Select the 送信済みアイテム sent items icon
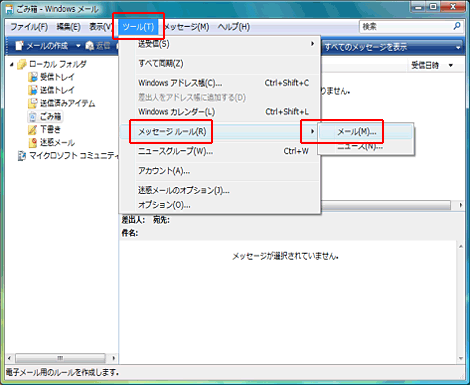The image size is (470, 385). tap(33, 103)
